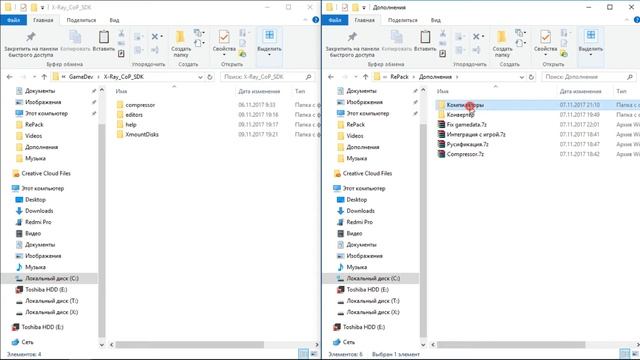Click RePack breadcrumb in right address bar

pos(399,77)
